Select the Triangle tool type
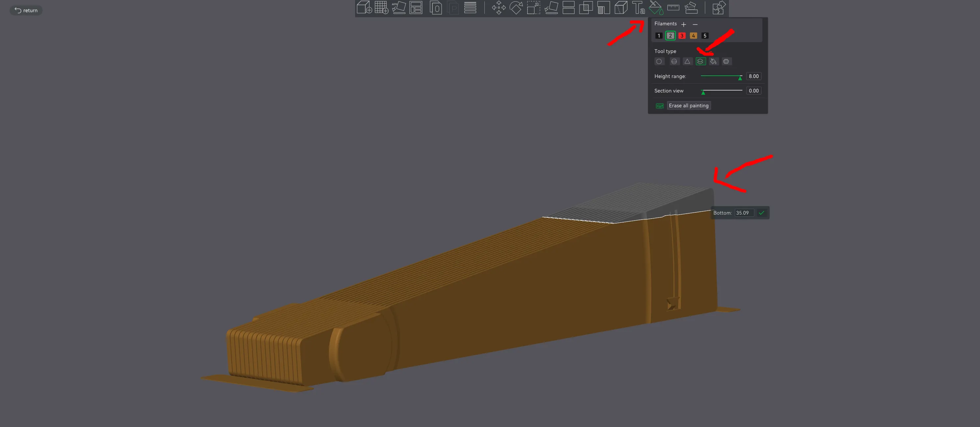The height and width of the screenshot is (427, 980). (x=687, y=61)
